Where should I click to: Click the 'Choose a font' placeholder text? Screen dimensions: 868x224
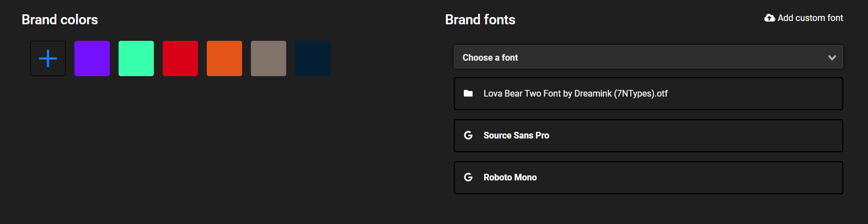pyautogui.click(x=490, y=58)
